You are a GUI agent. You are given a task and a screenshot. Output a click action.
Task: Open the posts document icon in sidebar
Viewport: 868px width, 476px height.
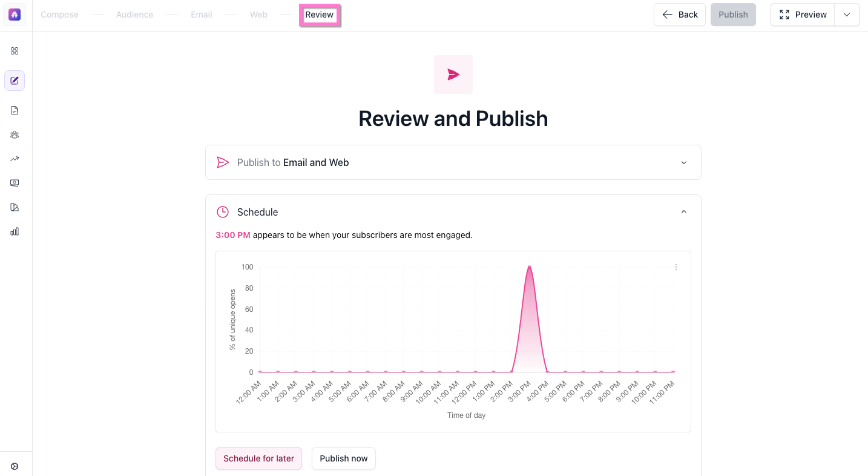coord(15,110)
